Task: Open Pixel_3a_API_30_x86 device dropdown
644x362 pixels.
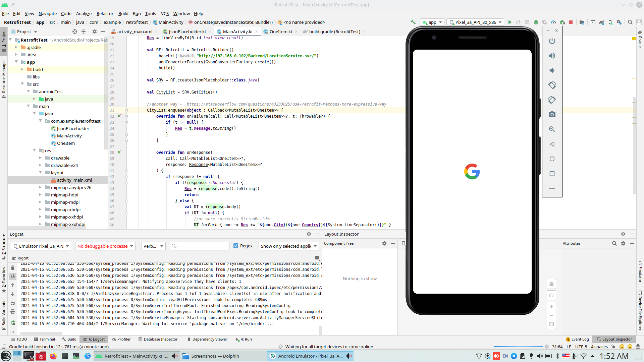Action: coord(476,22)
